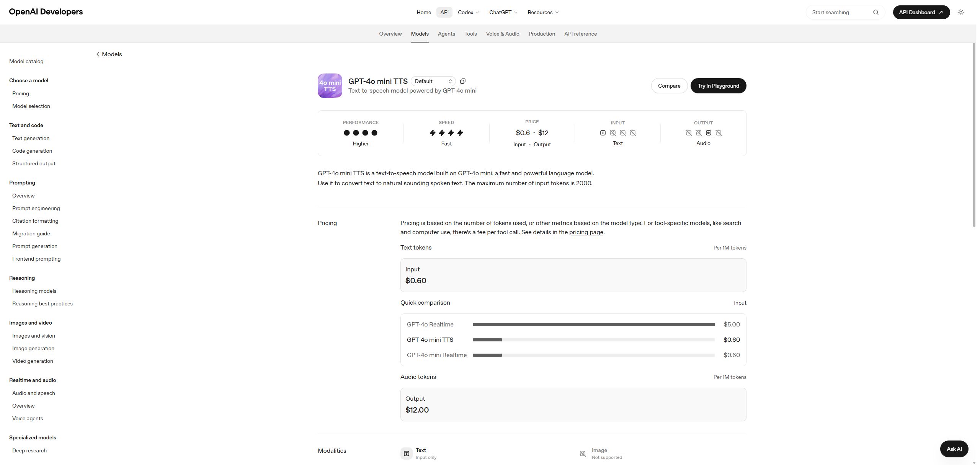The height and width of the screenshot is (465, 980).
Task: Open the Tools tab
Action: tap(470, 34)
